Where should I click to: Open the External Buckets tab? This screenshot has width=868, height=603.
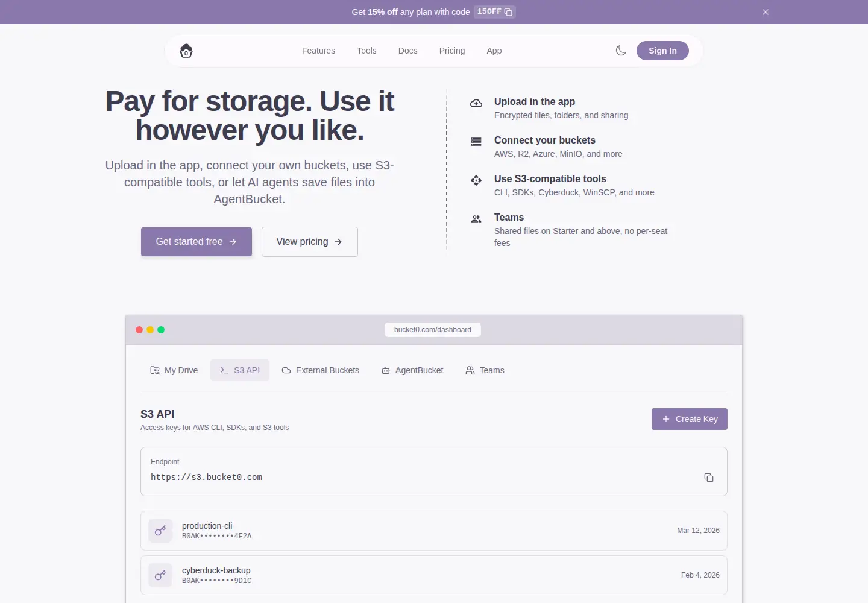tap(321, 370)
